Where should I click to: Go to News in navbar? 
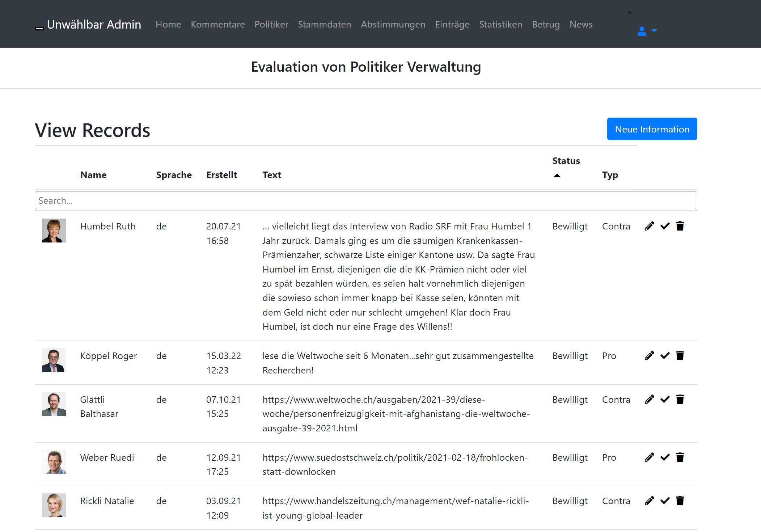coord(581,24)
